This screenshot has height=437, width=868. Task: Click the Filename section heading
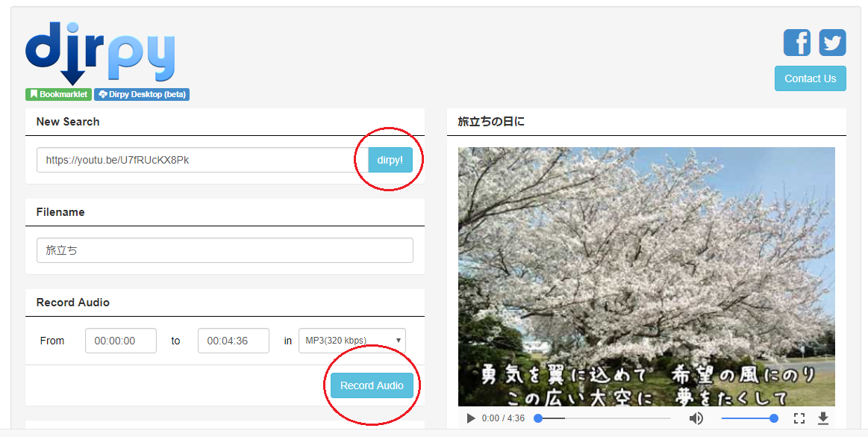60,212
